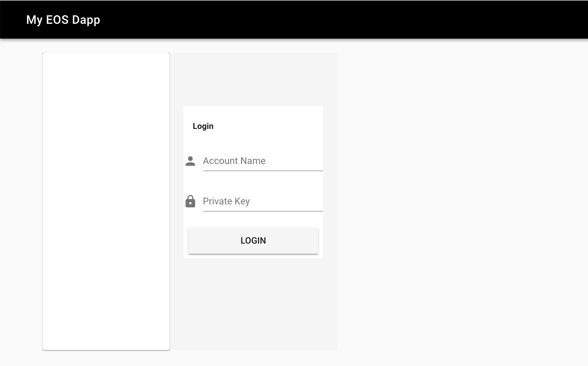Click the Account Name placeholder text

[x=234, y=161]
